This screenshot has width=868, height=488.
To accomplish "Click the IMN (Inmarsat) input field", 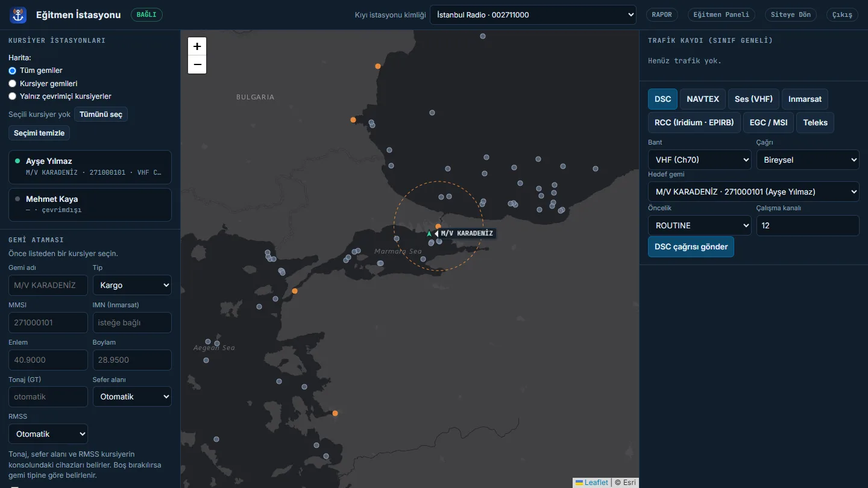I will (x=132, y=322).
